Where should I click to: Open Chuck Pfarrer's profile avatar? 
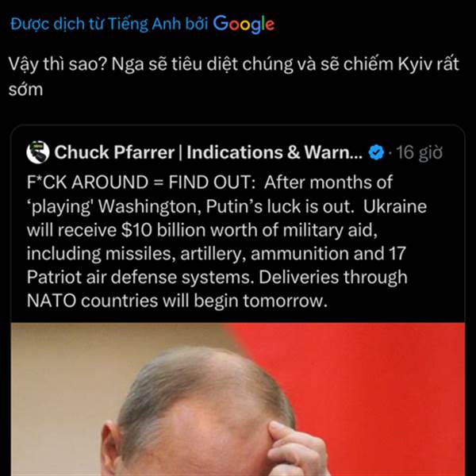click(38, 152)
